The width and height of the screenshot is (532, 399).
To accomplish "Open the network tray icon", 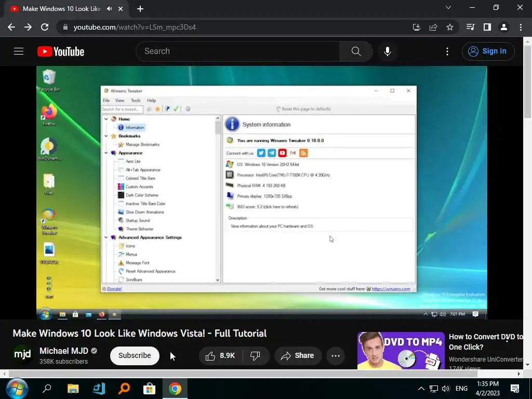I will [434, 389].
